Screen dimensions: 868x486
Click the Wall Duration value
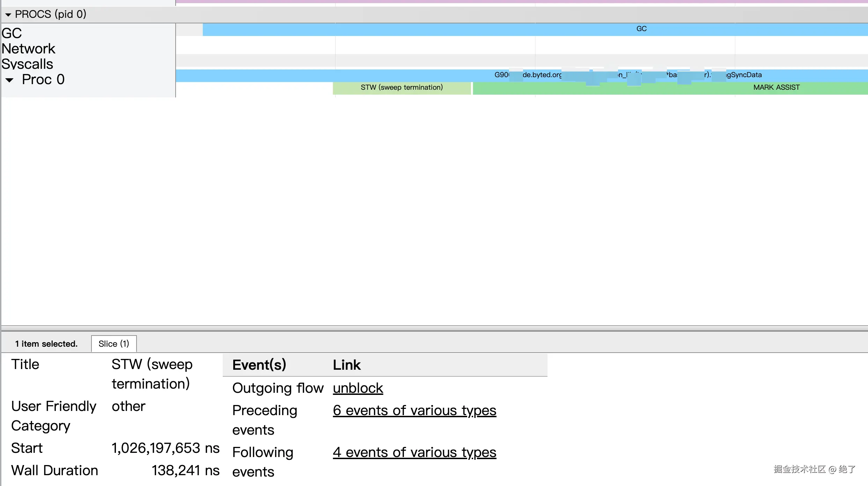(185, 471)
